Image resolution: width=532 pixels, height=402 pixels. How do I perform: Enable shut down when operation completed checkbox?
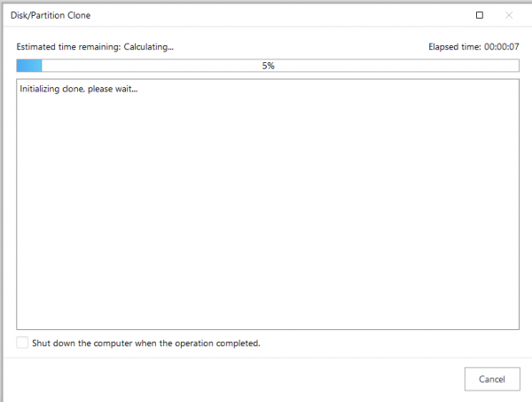pos(22,343)
